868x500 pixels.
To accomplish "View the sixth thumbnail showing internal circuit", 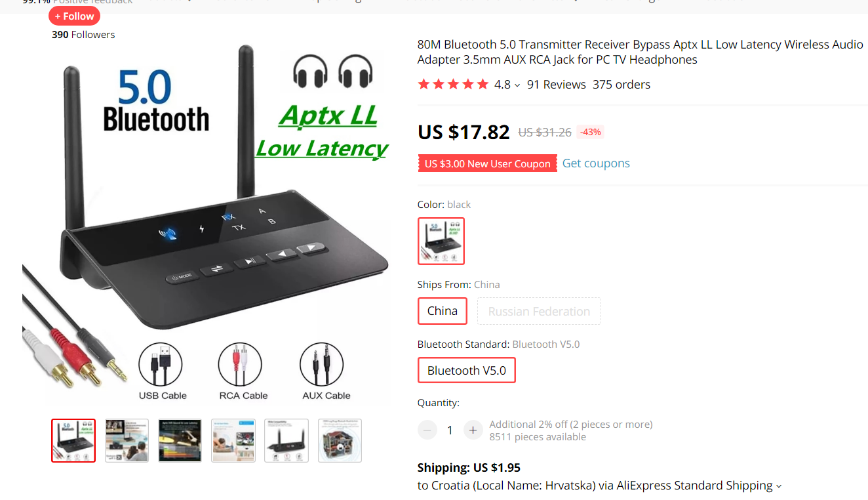I will tap(340, 440).
